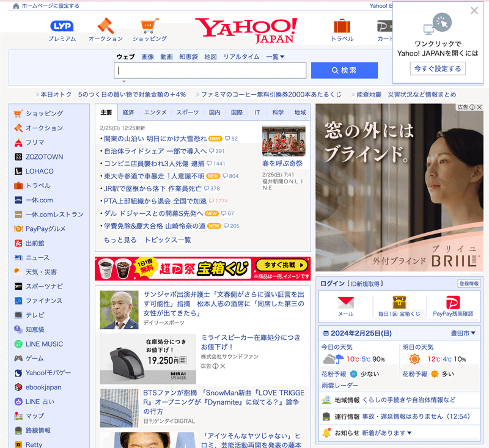The image size is (489, 448).
Task: Open マップ in the left sidebar
Action: pyautogui.click(x=35, y=416)
